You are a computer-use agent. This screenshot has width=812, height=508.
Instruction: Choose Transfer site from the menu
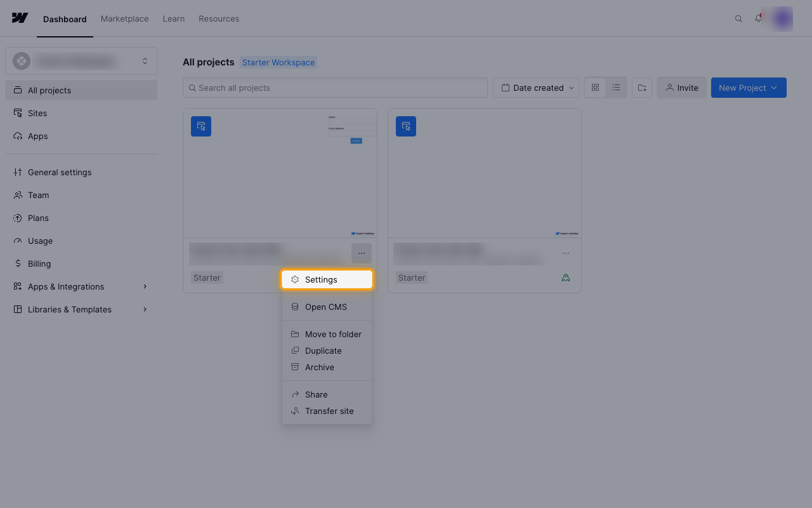[327, 411]
